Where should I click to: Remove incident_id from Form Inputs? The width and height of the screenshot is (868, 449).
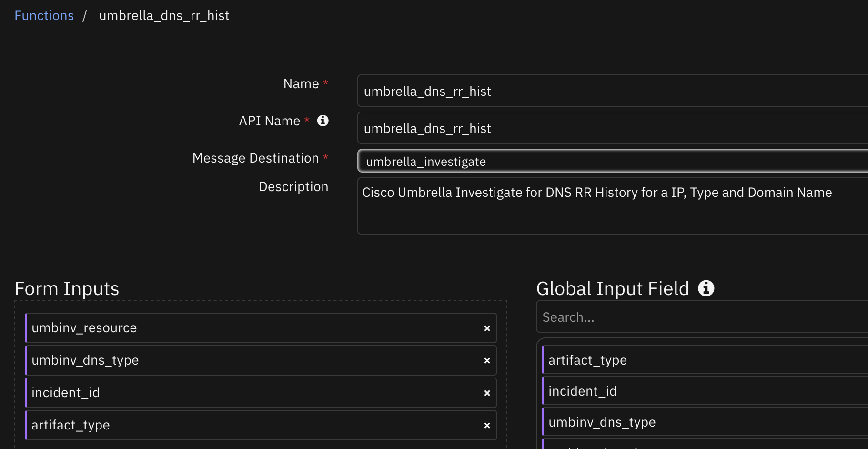(x=487, y=393)
